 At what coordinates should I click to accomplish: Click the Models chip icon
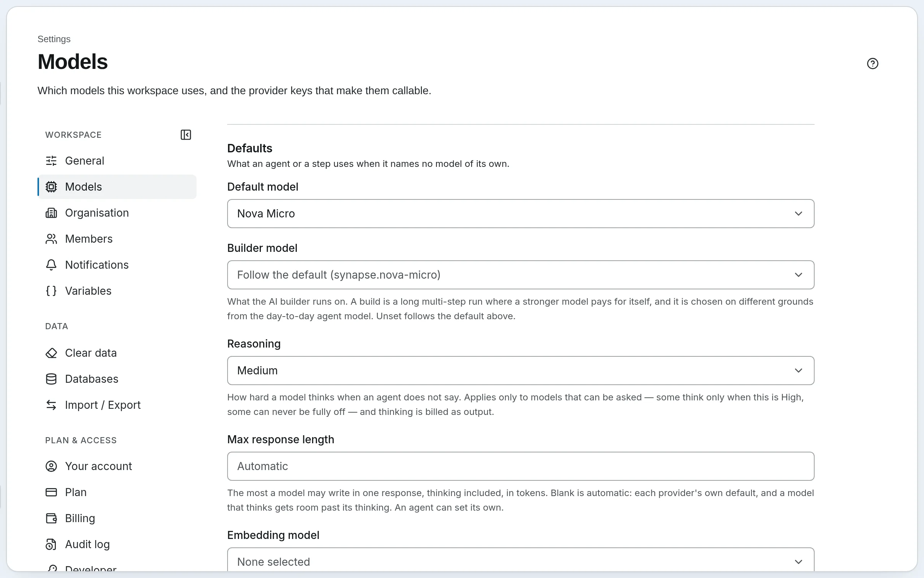pyautogui.click(x=51, y=187)
